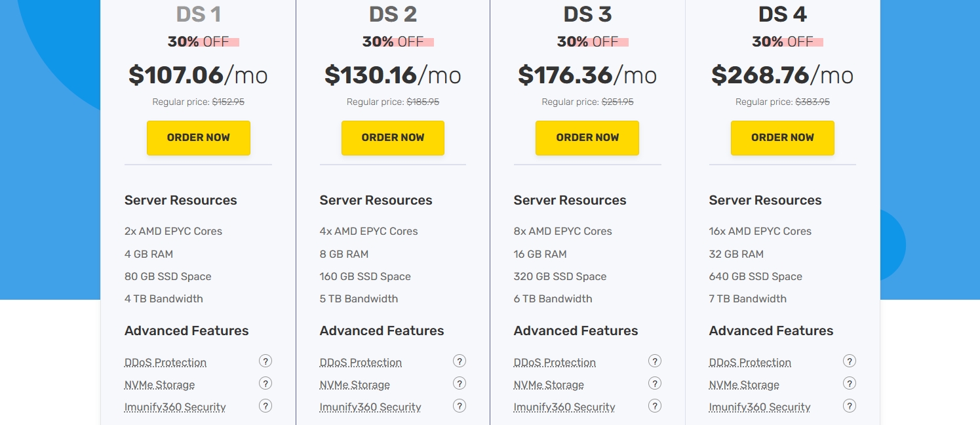Click the DS 3 DDoS Protection help icon
Viewport: 980px width, 425px height.
click(654, 361)
